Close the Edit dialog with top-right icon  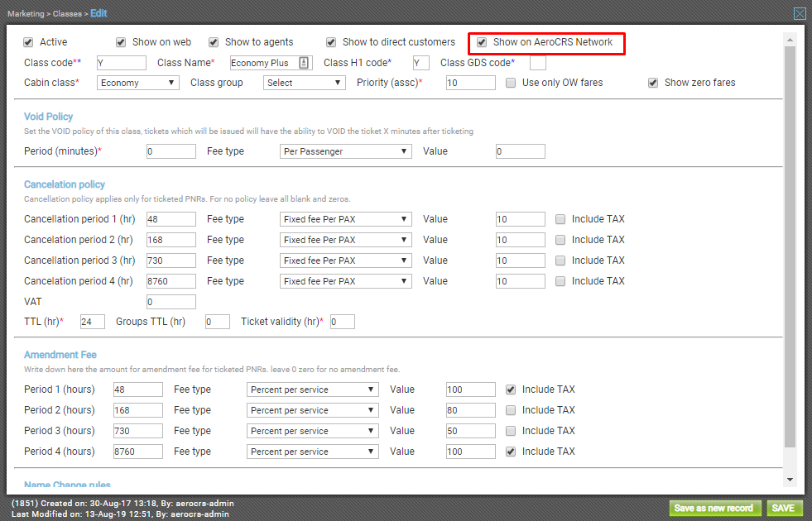[800, 13]
